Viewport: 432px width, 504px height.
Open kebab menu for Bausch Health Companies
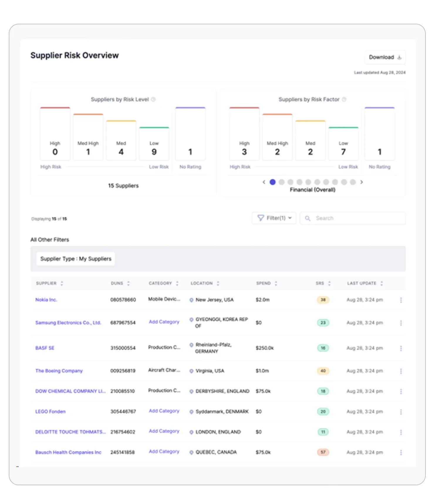coord(401,452)
